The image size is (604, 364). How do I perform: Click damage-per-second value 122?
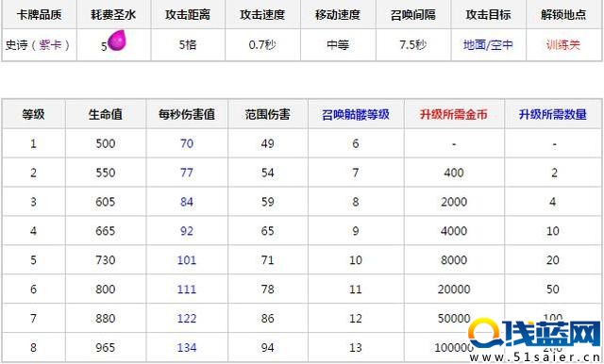pos(187,318)
